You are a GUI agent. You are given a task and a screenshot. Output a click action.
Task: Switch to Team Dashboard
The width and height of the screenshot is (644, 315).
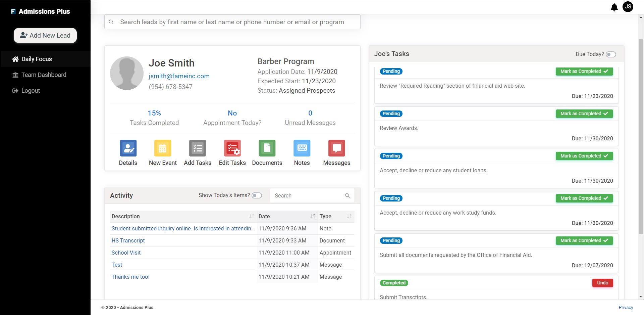click(44, 75)
